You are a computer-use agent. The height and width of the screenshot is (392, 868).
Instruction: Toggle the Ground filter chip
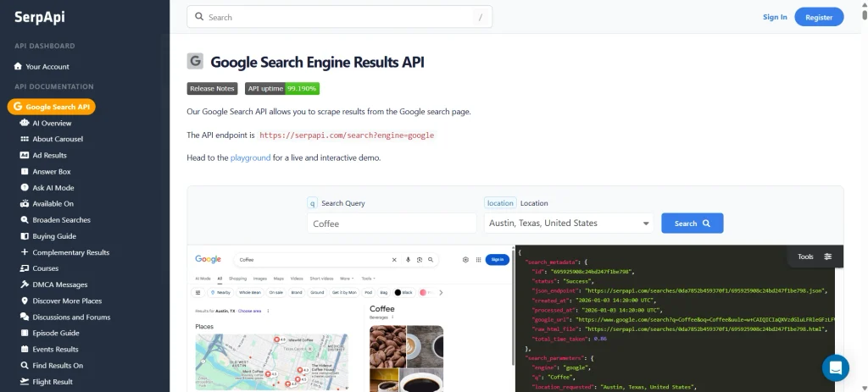click(x=317, y=292)
